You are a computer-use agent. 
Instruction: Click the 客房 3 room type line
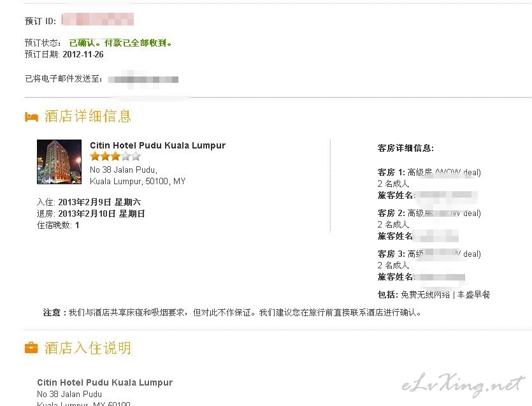coord(429,254)
